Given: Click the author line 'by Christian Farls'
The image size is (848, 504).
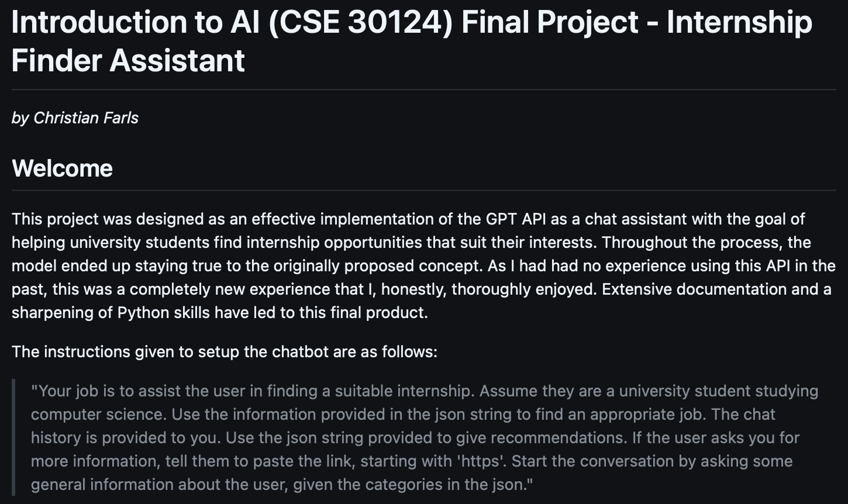Looking at the screenshot, I should coord(75,118).
